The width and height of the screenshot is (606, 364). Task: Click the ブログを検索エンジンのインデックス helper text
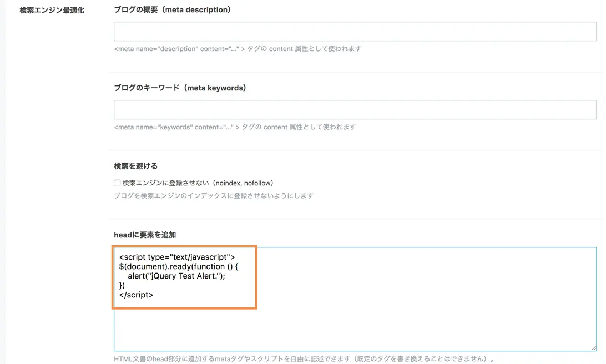point(214,195)
